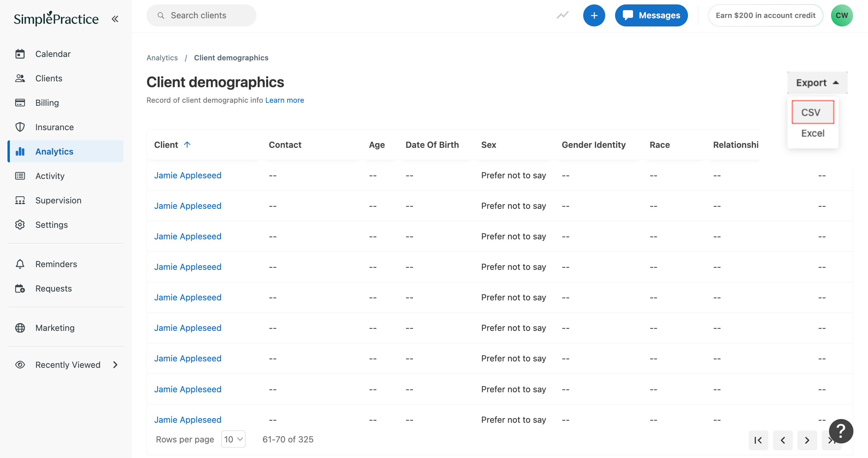Open Billing in sidebar
The image size is (868, 458).
(47, 103)
